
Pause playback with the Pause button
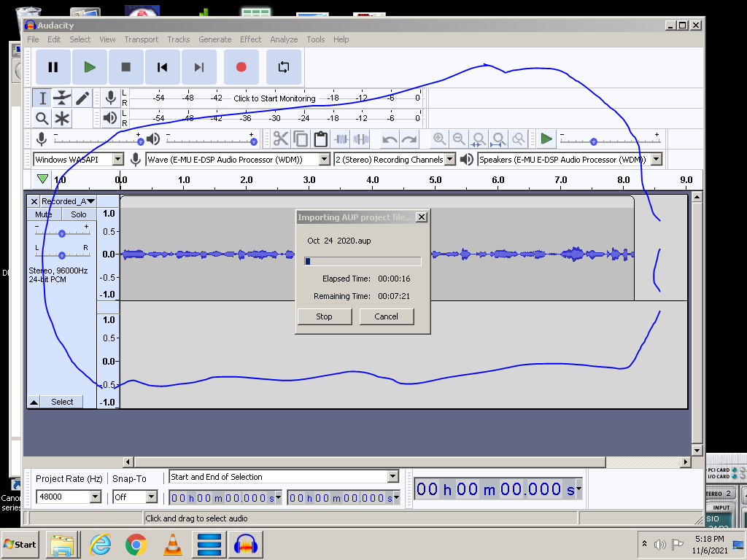[53, 67]
